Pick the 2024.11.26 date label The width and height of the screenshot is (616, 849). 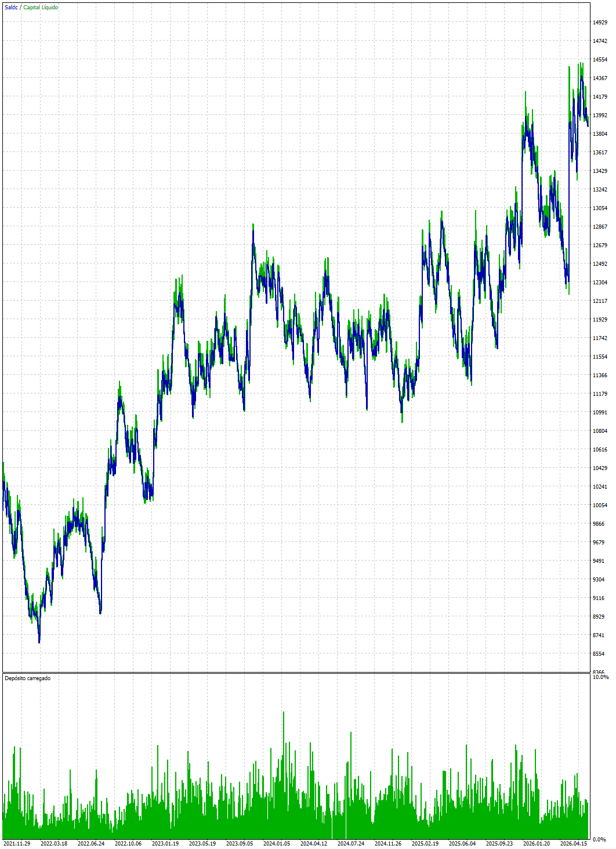388,844
